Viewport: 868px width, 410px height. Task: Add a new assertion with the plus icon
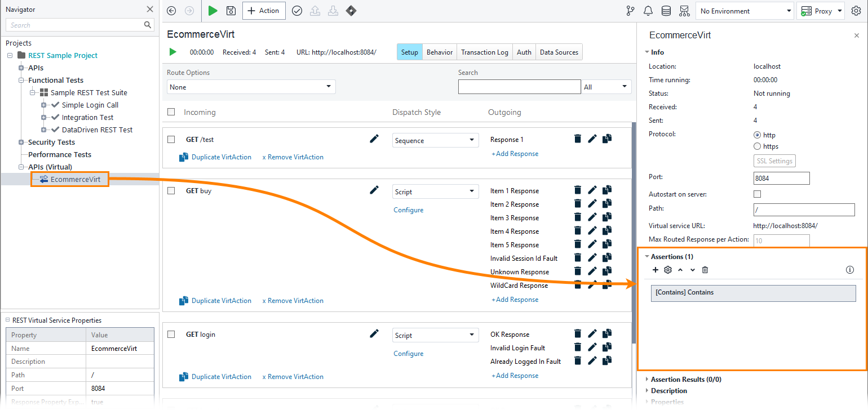point(655,270)
